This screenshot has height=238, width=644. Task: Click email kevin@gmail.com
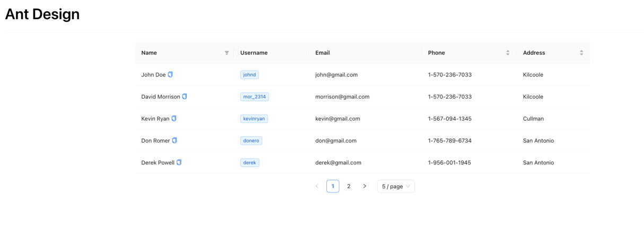337,119
